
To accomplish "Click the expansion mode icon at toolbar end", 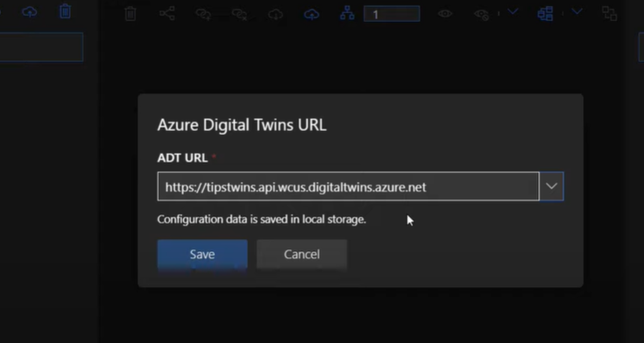I will point(610,13).
